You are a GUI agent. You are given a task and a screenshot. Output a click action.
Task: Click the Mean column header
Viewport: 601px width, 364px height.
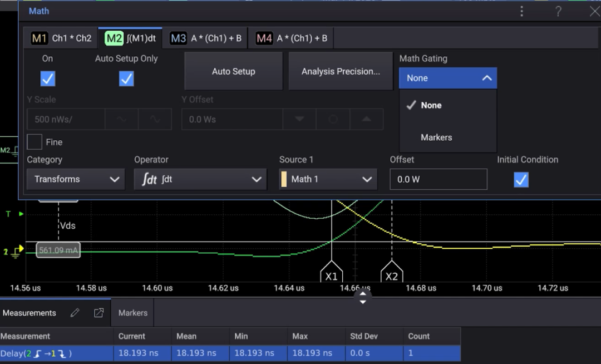(201, 336)
